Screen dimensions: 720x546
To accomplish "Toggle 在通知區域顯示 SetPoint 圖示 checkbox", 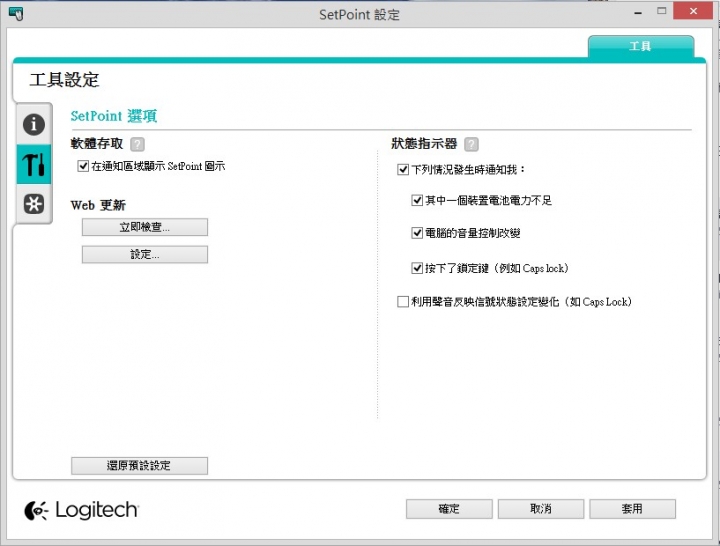I will 83,166.
